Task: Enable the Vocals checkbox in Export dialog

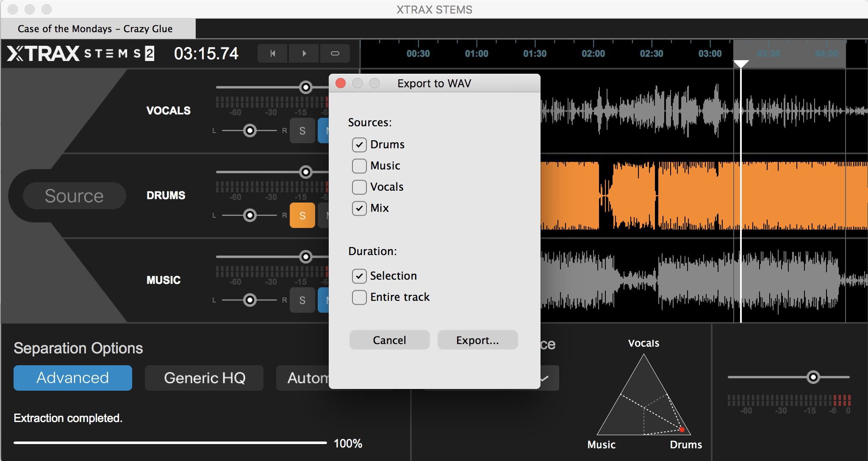Action: 359,186
